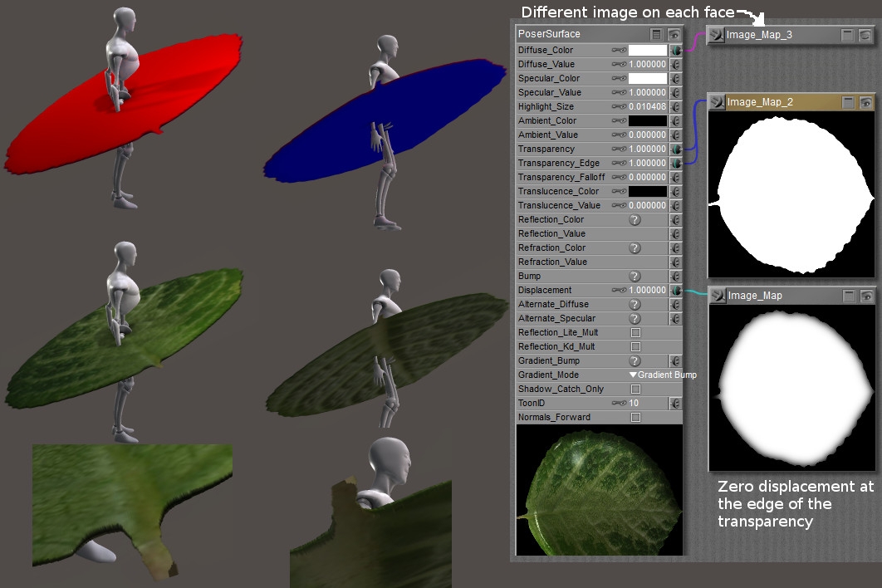This screenshot has width=882, height=588.
Task: Select the PoserSurface node title bar
Action: point(600,34)
